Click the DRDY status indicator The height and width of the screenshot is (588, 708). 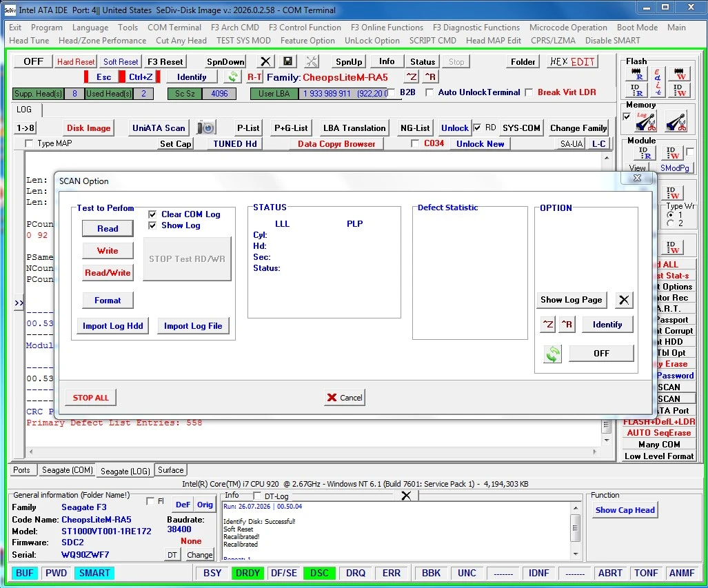[x=247, y=573]
